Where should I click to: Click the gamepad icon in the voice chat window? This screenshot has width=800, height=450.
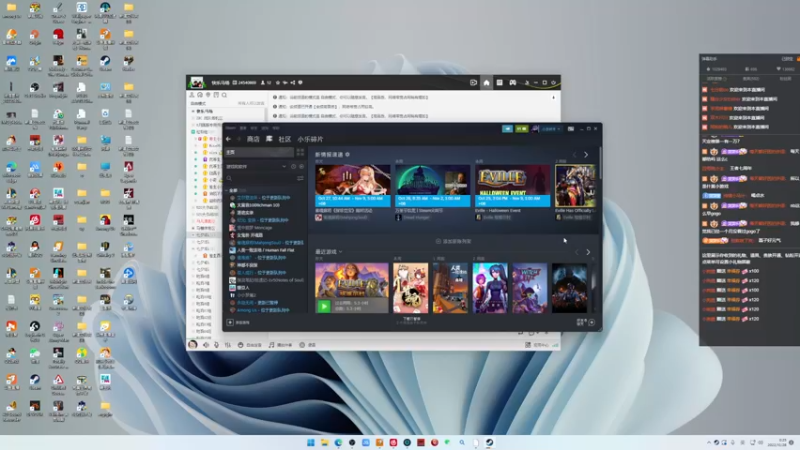tap(512, 83)
